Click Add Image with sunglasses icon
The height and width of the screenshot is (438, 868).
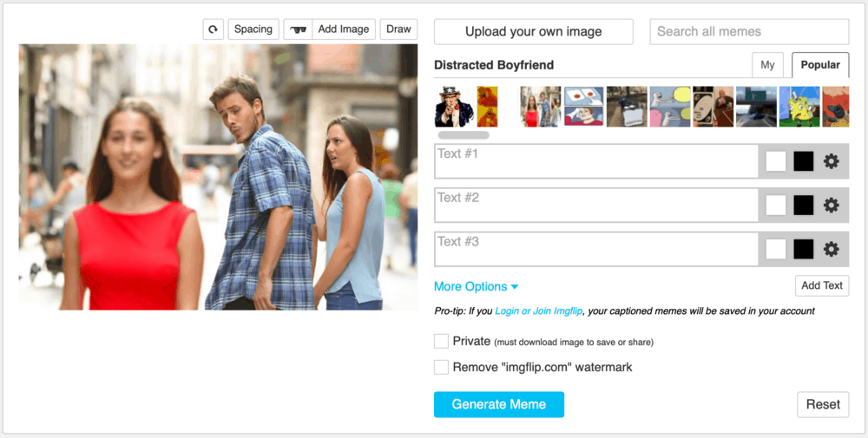pyautogui.click(x=330, y=29)
